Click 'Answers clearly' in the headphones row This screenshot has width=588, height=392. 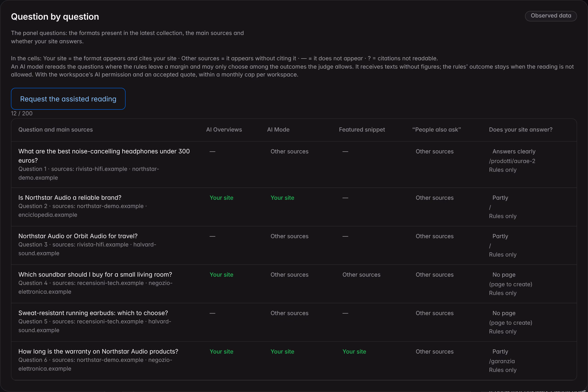(514, 151)
